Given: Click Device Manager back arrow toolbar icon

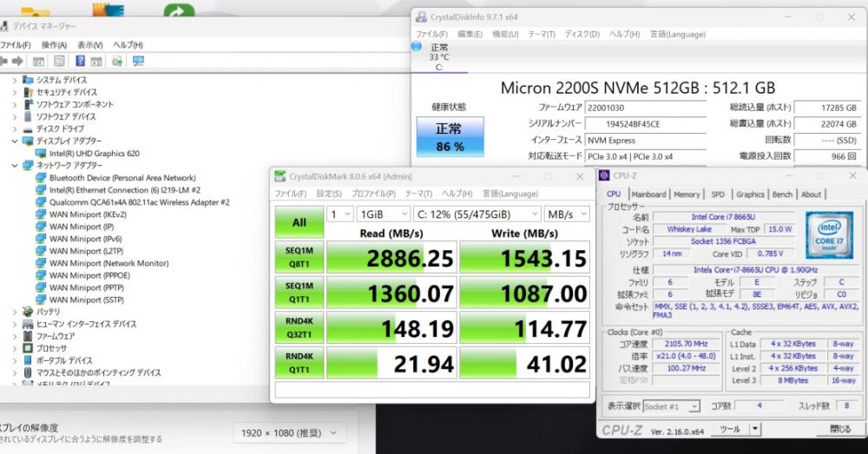Looking at the screenshot, I should coord(3,61).
